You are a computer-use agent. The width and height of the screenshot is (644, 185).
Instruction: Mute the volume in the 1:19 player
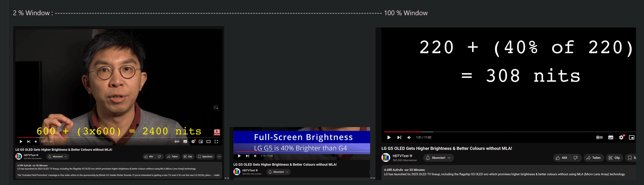point(255,156)
